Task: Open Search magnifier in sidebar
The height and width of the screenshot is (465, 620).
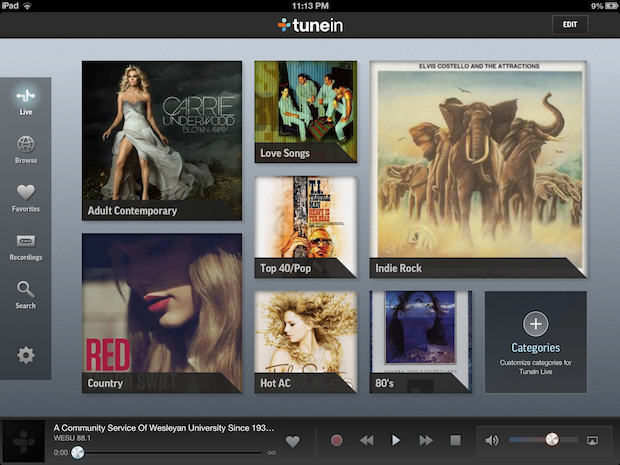Action: point(26,294)
